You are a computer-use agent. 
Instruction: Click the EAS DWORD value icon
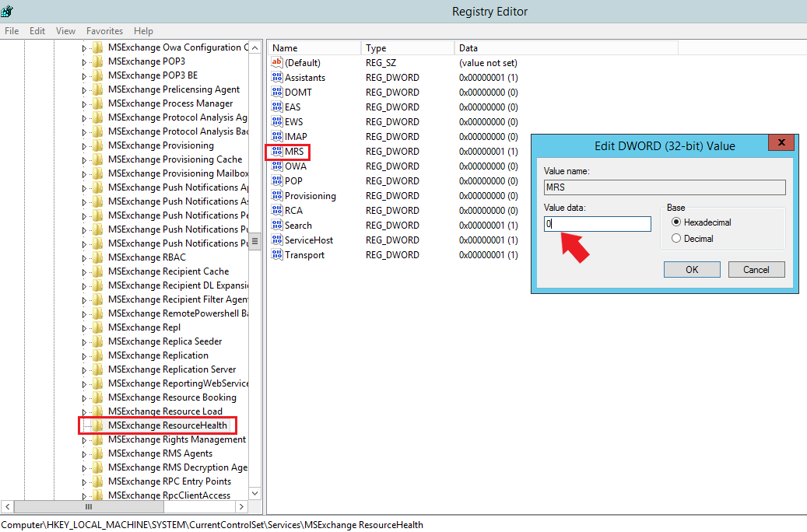click(277, 107)
